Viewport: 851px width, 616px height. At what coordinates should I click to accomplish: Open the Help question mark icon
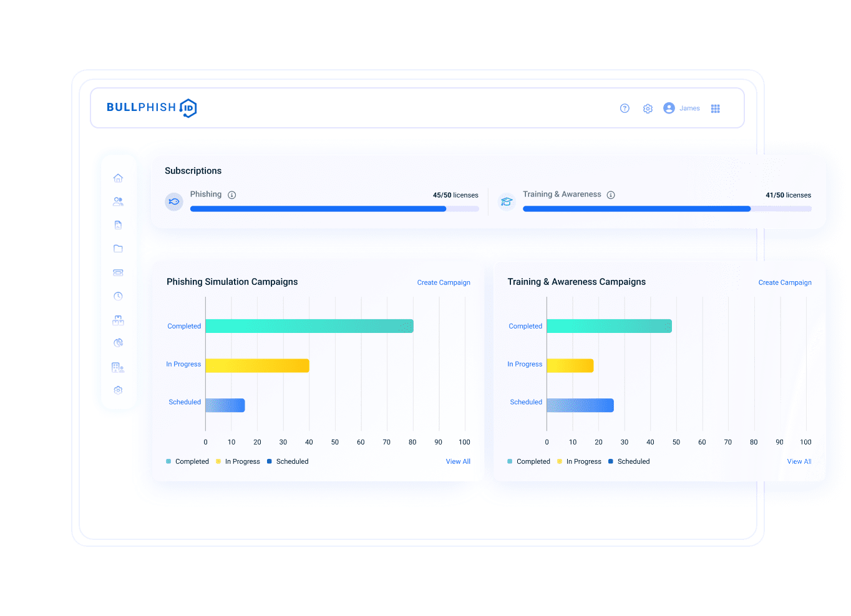[x=625, y=108]
